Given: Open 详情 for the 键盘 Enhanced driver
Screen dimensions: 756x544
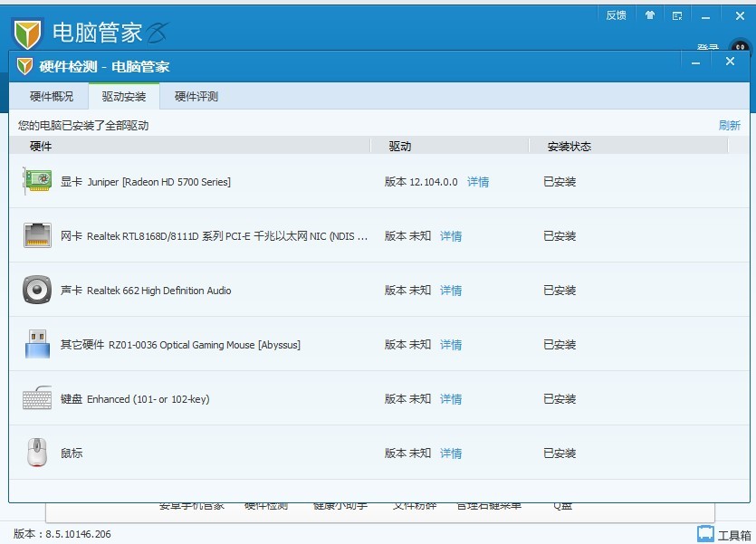Looking at the screenshot, I should click(x=451, y=399).
